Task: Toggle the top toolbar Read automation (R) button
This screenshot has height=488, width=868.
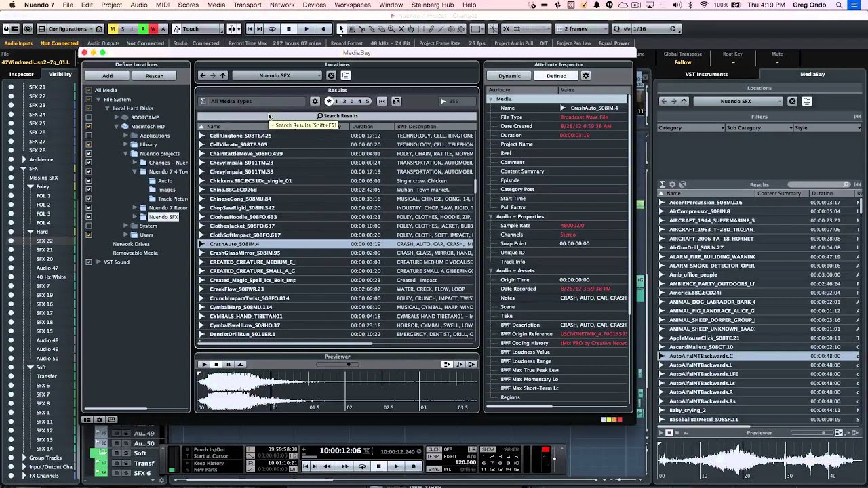Action: tap(143, 29)
